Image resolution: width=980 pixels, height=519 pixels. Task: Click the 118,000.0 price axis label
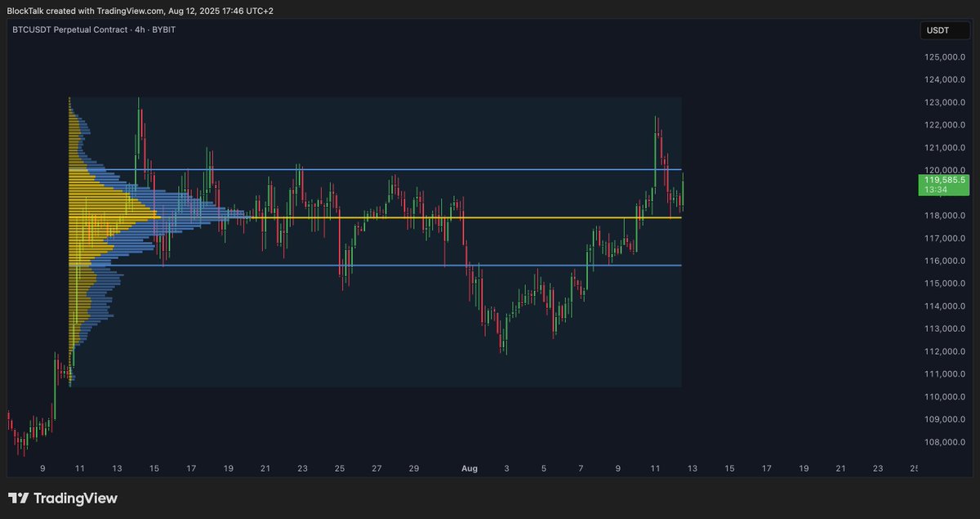(x=946, y=216)
